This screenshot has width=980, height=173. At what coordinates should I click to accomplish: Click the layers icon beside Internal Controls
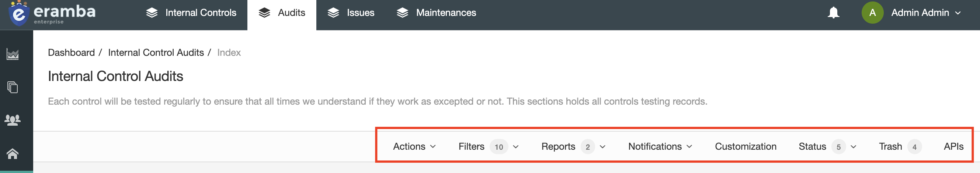[152, 13]
